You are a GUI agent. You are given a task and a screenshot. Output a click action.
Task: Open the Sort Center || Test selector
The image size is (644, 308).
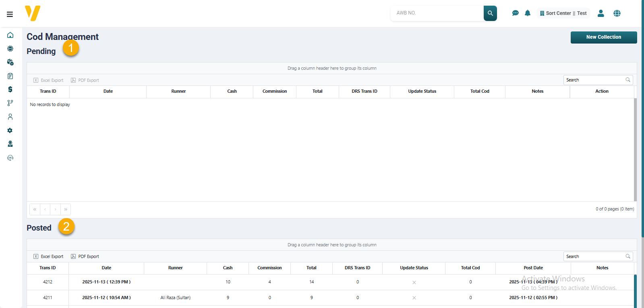pos(563,13)
